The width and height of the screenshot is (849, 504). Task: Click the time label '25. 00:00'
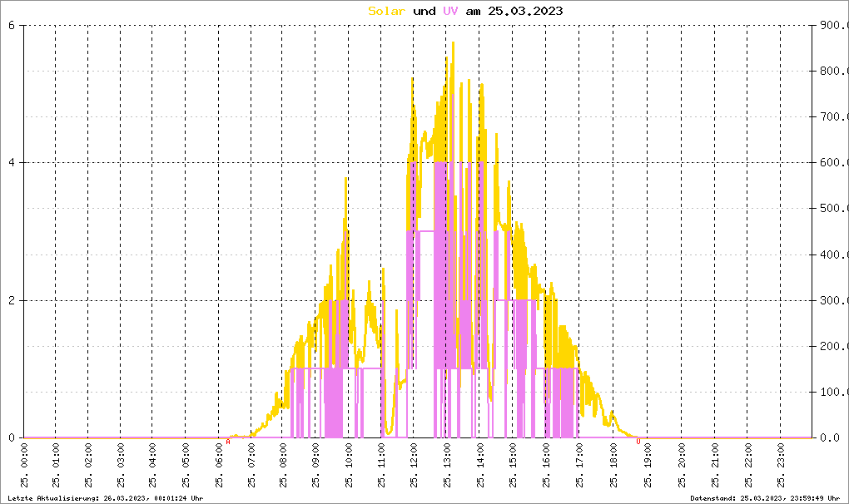[x=24, y=466]
